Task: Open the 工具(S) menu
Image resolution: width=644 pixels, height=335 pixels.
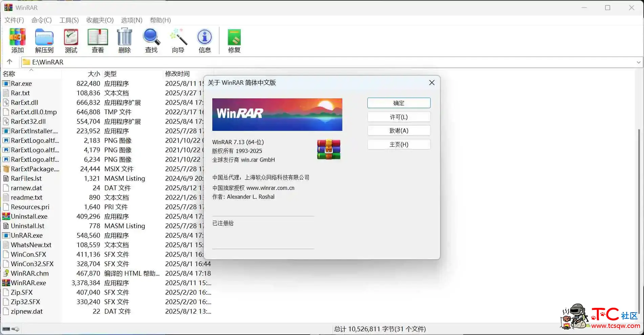Action: [69, 20]
